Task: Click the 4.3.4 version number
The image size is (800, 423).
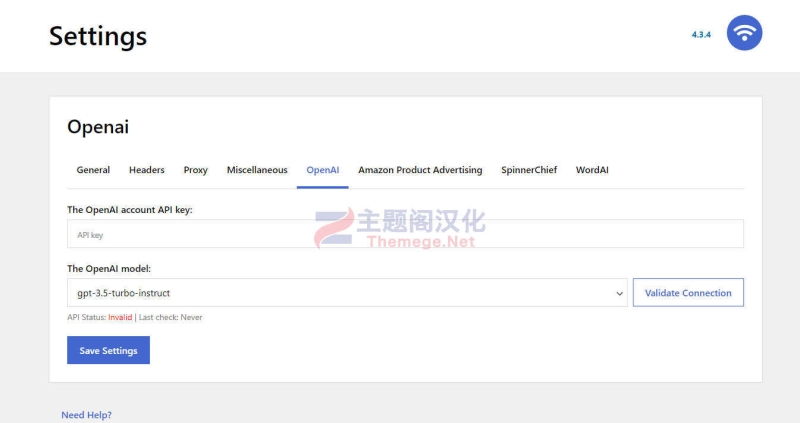Action: click(x=701, y=35)
